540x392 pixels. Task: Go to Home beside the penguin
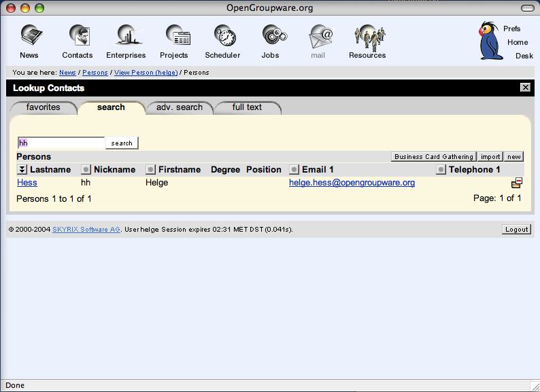(518, 42)
